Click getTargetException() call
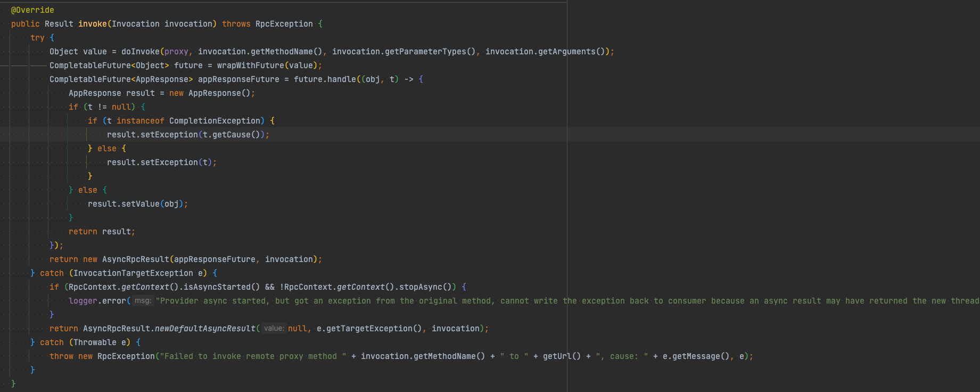980x392 pixels. pyautogui.click(x=374, y=329)
